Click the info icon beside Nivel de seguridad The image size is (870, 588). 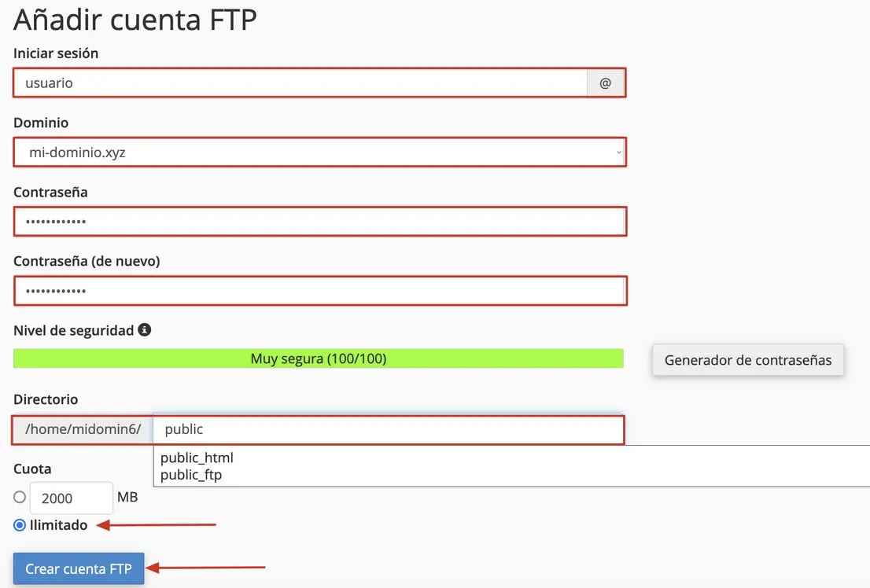pyautogui.click(x=144, y=330)
